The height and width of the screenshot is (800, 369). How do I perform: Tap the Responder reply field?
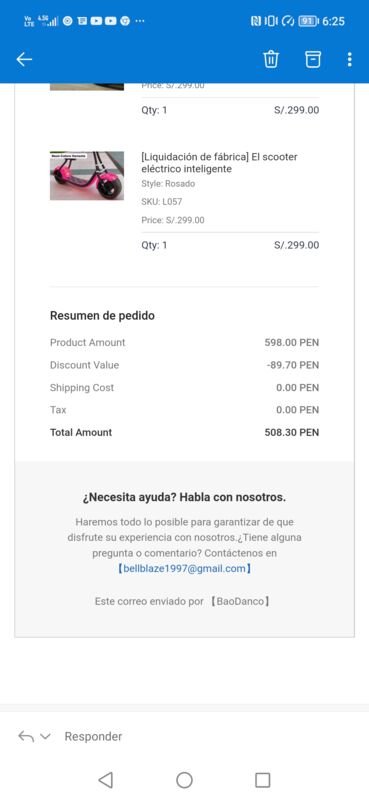[93, 736]
